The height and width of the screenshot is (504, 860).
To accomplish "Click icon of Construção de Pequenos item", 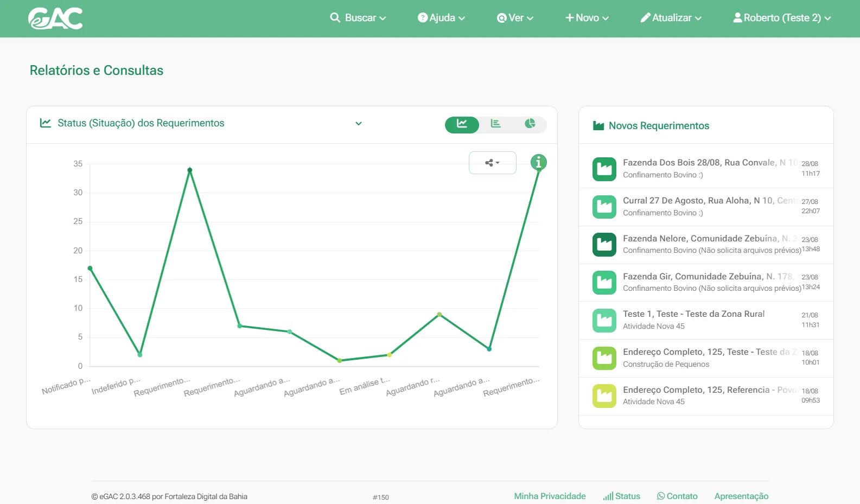I will pos(604,358).
